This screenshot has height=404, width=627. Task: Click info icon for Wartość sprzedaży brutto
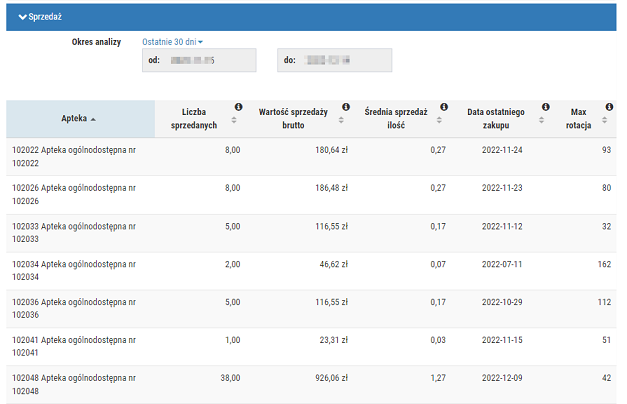pos(346,107)
